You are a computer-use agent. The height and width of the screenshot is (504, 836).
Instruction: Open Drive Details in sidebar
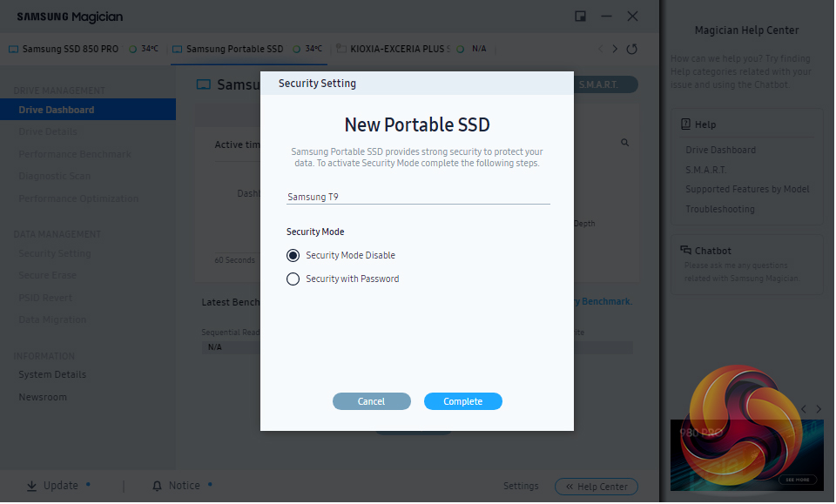[48, 132]
